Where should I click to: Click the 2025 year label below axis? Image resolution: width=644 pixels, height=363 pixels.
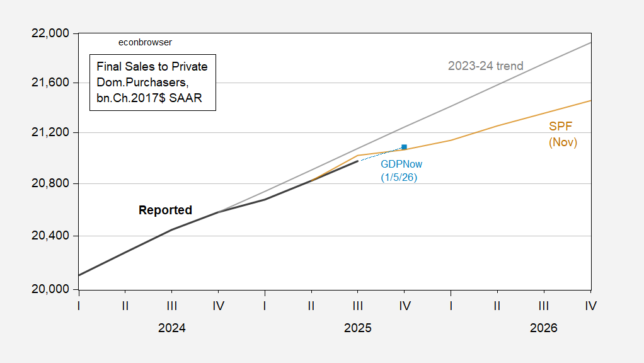pos(357,328)
